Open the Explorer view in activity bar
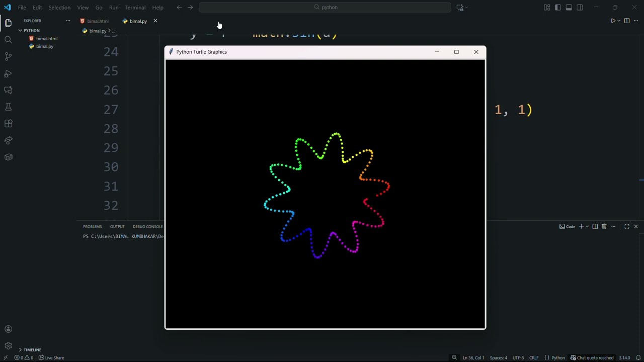The image size is (644, 362). pyautogui.click(x=8, y=23)
